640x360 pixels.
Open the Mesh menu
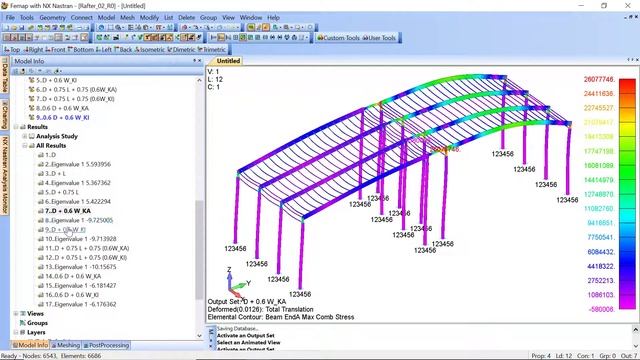pyautogui.click(x=127, y=18)
